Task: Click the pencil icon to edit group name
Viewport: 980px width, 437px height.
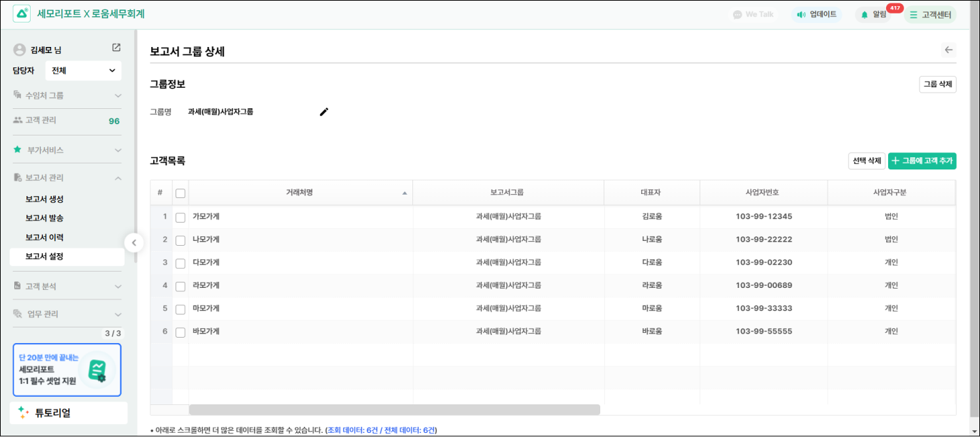Action: tap(324, 112)
